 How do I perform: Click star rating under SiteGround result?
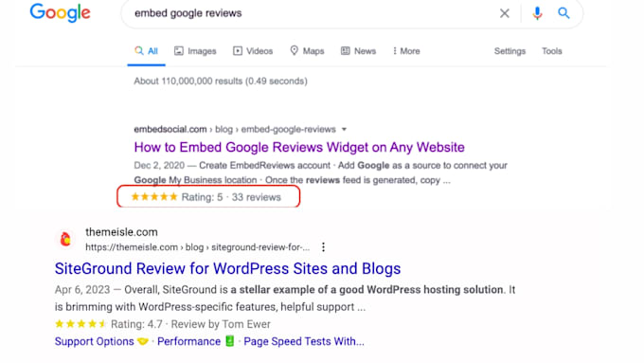coord(80,324)
